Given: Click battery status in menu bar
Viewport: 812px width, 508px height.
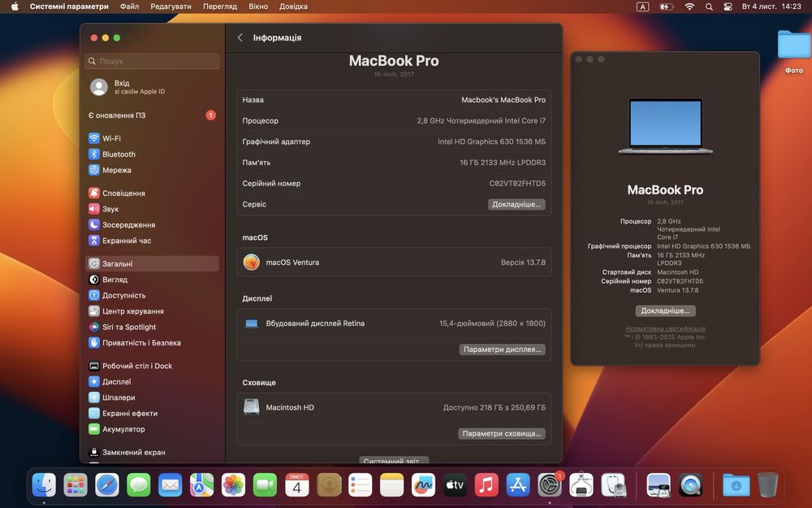Looking at the screenshot, I should tap(666, 7).
